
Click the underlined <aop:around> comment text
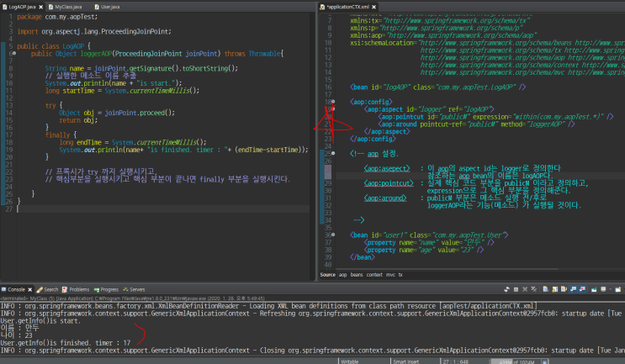click(x=385, y=198)
